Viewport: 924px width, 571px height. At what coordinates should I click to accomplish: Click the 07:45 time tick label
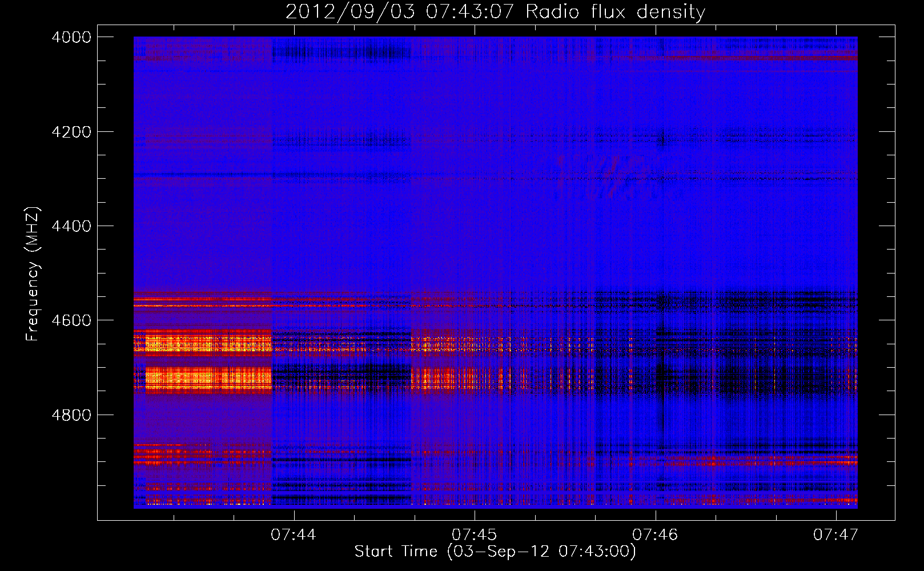click(474, 534)
